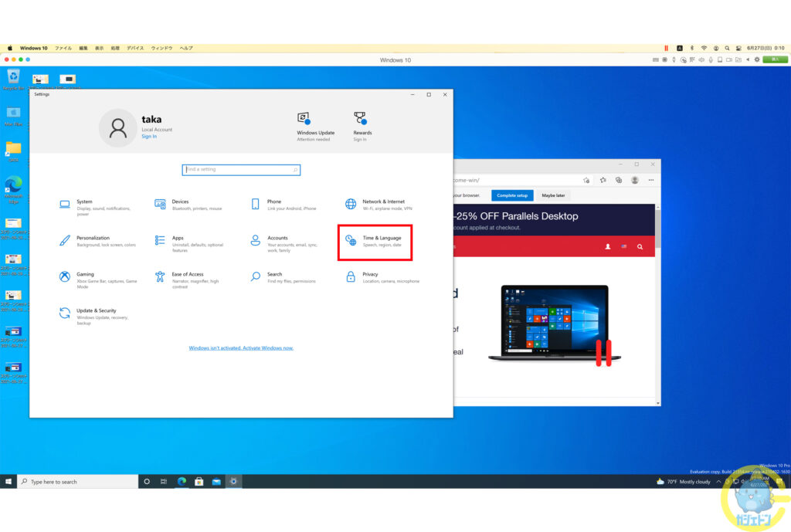This screenshot has width=791, height=532.
Task: Click the green button at right of Parallels toolbar
Action: coord(776,59)
